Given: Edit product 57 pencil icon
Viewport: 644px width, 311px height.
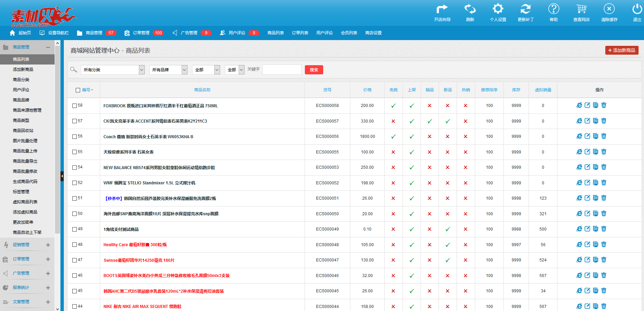Looking at the screenshot, I should 587,121.
